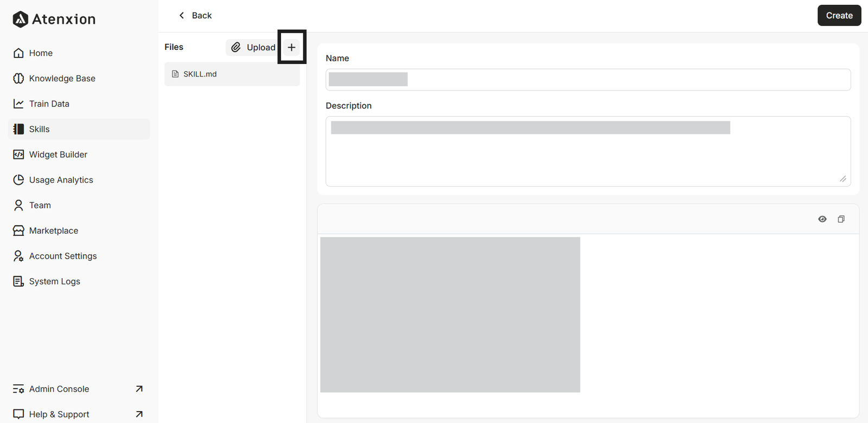
Task: Select Usage Analytics menu item
Action: pos(79,180)
